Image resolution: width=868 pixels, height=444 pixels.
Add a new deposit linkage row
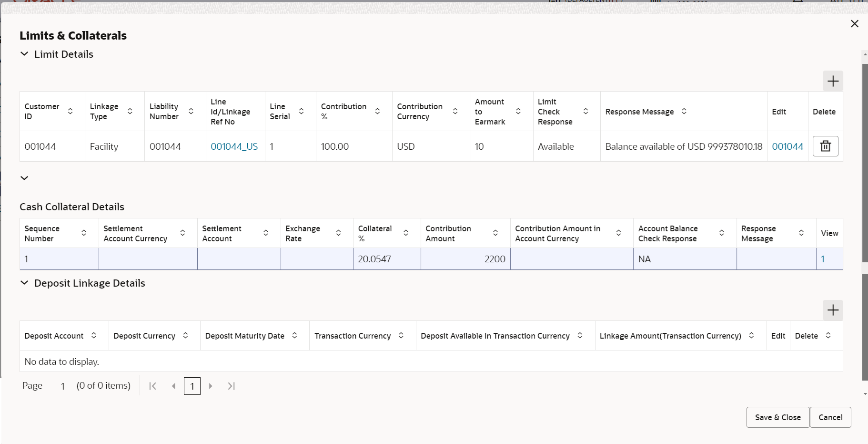pyautogui.click(x=833, y=310)
